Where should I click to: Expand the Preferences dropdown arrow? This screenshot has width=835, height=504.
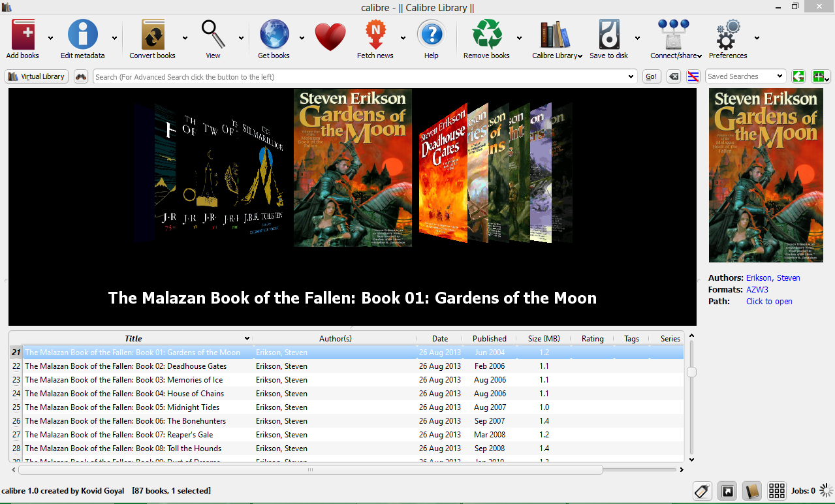click(757, 38)
